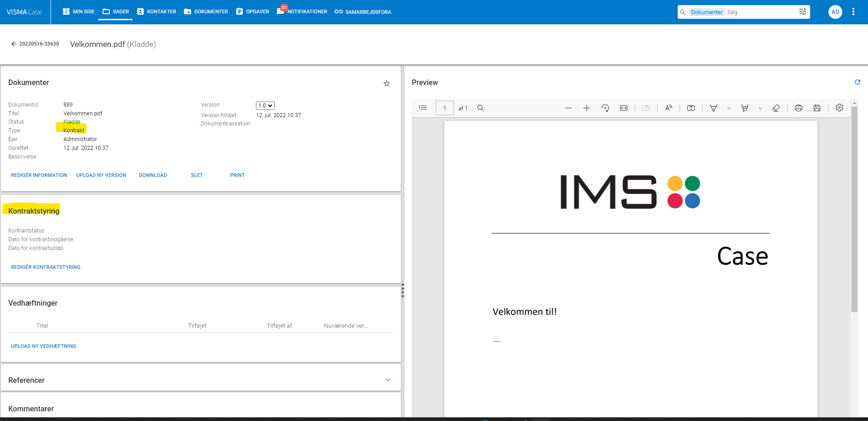This screenshot has width=868, height=421.
Task: Open the Draw tool options chevron
Action: point(729,108)
